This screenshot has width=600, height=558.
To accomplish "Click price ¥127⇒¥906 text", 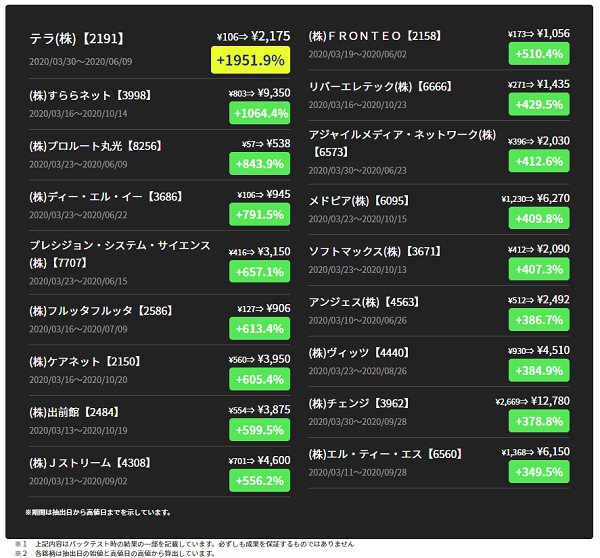I will coord(264,308).
